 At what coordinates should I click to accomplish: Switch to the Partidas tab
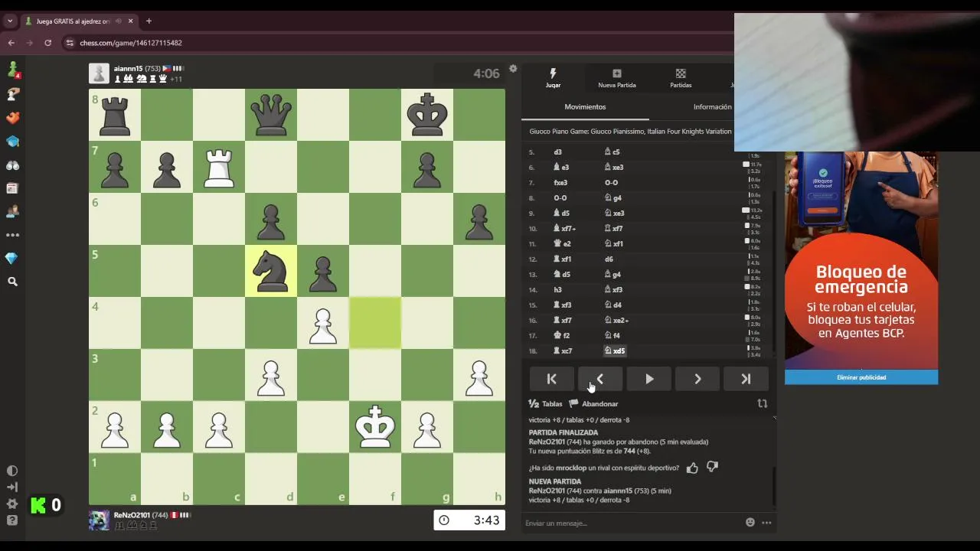[681, 78]
